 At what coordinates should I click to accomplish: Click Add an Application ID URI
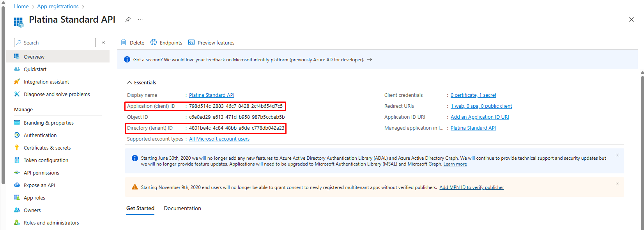point(480,117)
